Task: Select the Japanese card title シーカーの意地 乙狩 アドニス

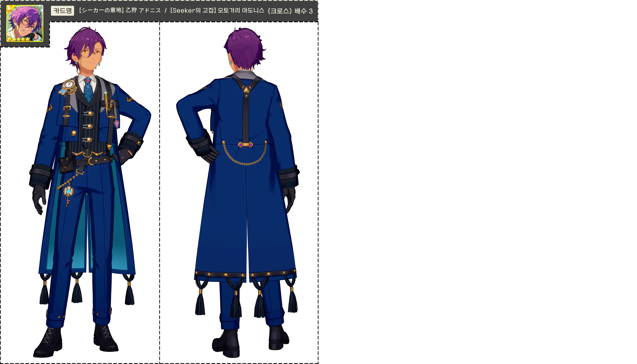Action: point(120,10)
